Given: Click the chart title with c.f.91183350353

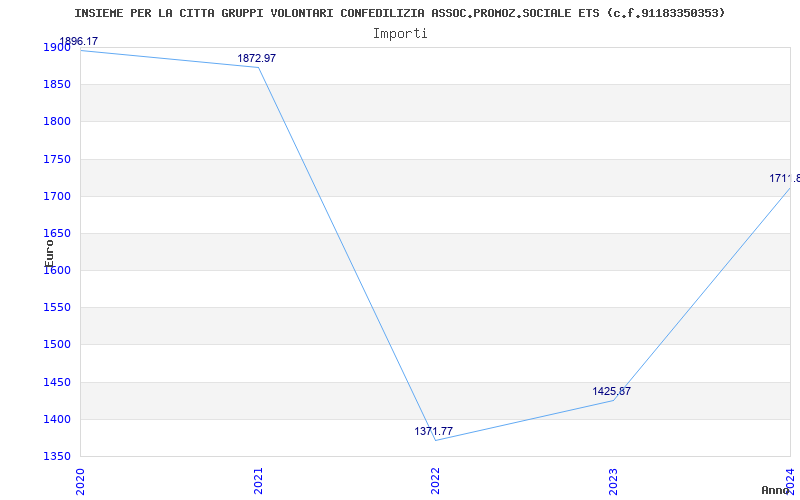Looking at the screenshot, I should point(399,13).
